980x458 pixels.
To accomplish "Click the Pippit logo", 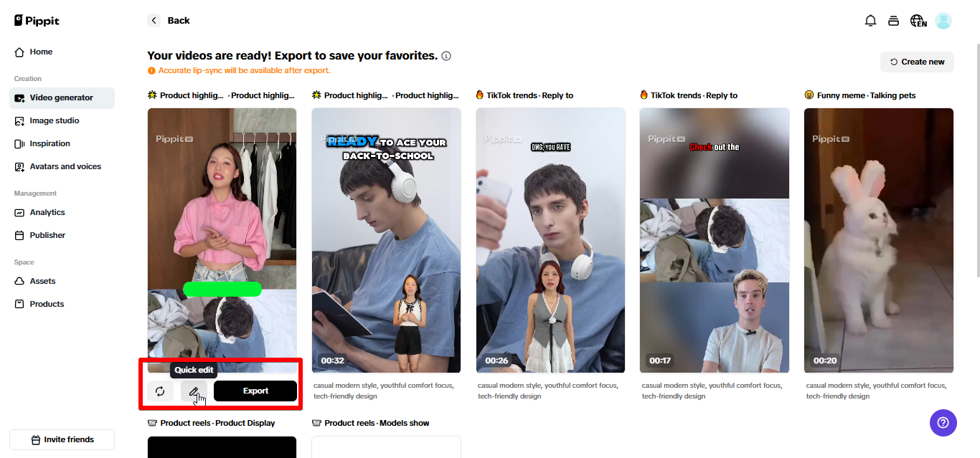I will point(37,21).
